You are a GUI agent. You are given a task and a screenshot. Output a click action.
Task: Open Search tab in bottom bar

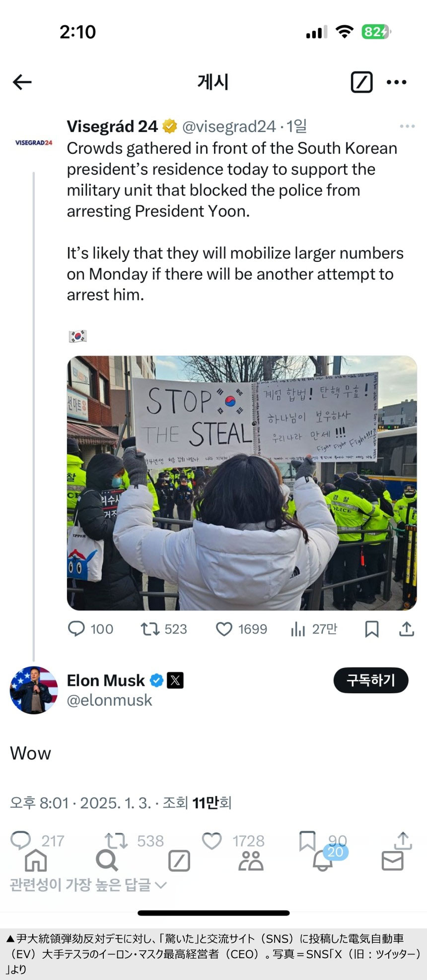(106, 860)
